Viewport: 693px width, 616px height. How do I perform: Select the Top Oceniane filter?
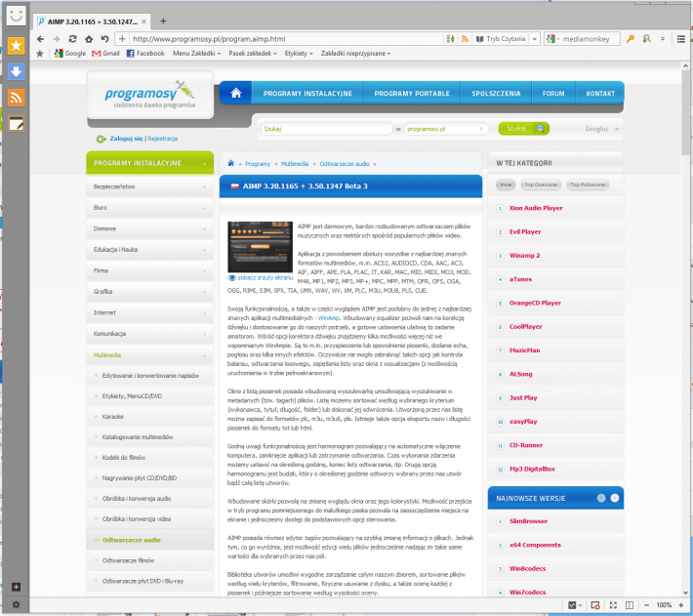pyautogui.click(x=541, y=185)
